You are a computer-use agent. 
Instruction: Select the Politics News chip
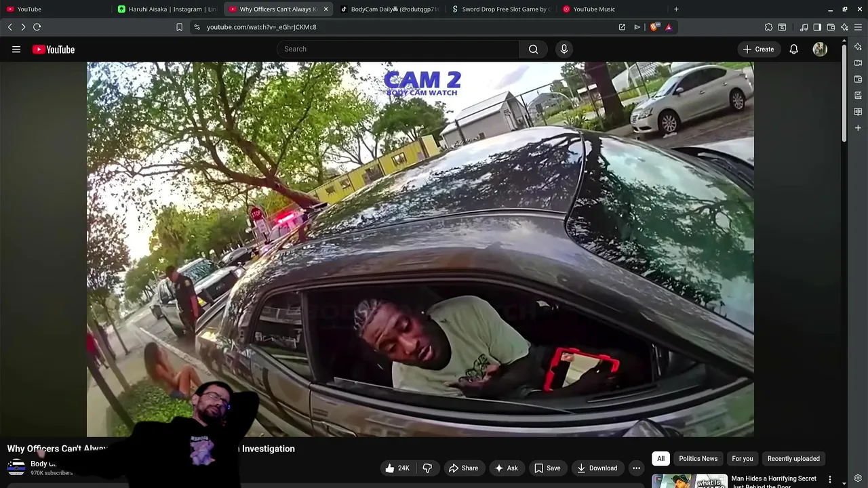click(698, 458)
